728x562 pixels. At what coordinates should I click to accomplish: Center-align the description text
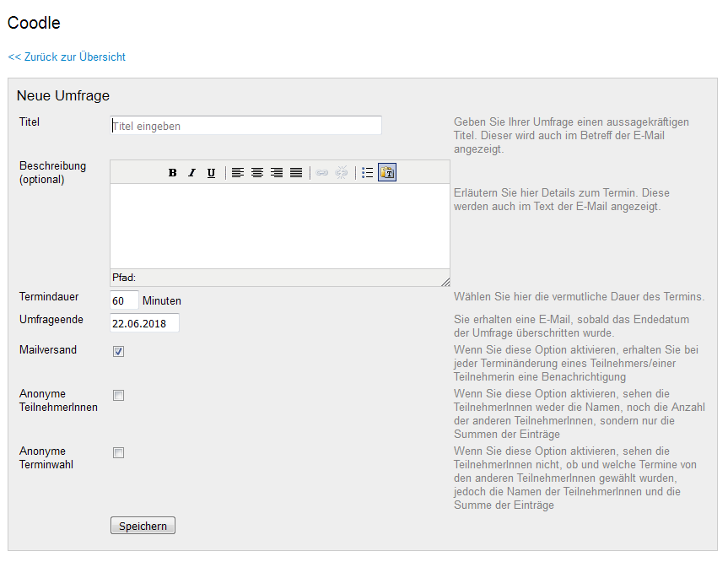point(257,173)
